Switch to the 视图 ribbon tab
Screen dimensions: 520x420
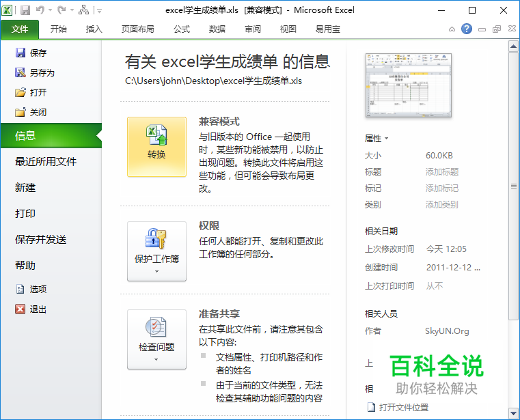pyautogui.click(x=288, y=29)
